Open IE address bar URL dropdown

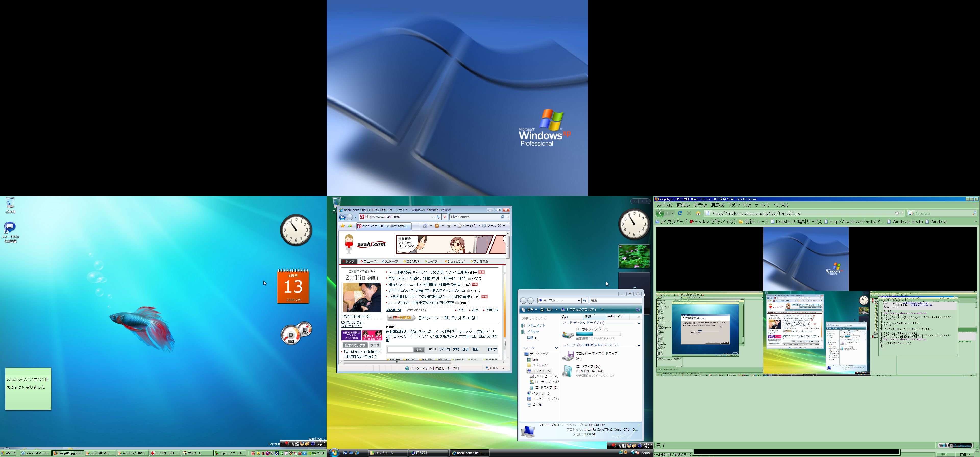click(x=432, y=217)
